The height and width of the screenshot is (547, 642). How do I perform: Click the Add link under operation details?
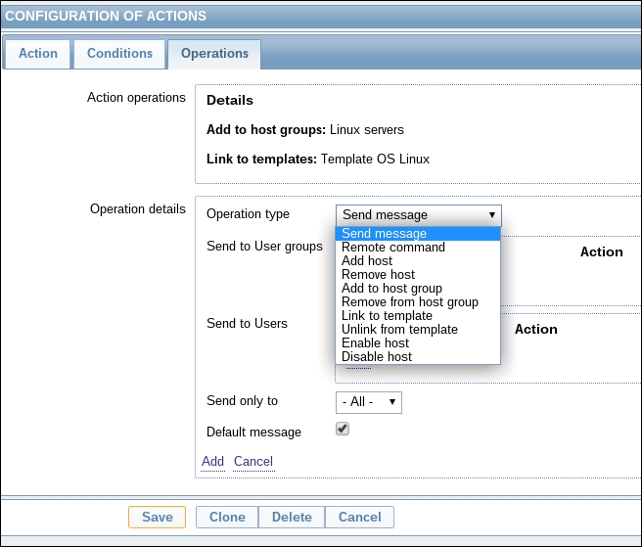[213, 462]
